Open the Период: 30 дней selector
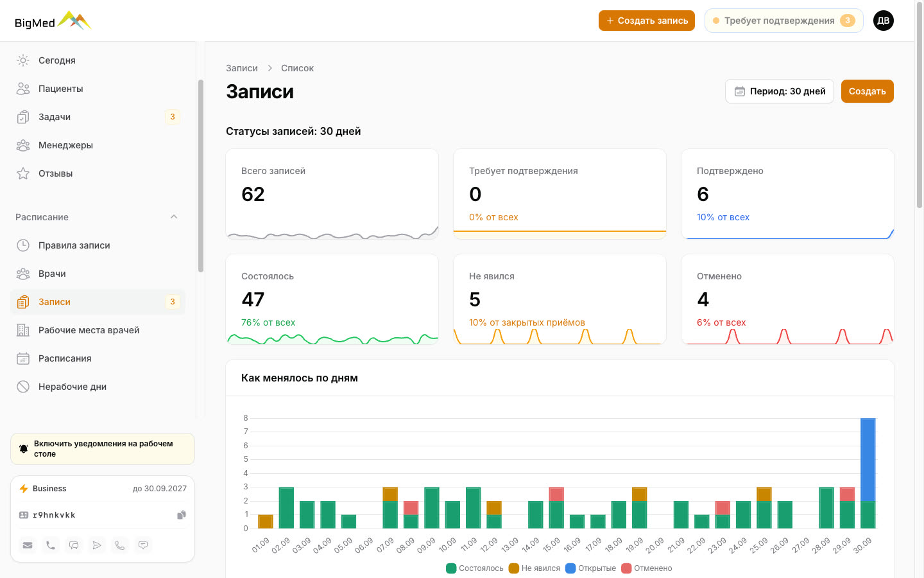The width and height of the screenshot is (924, 578). tap(780, 91)
